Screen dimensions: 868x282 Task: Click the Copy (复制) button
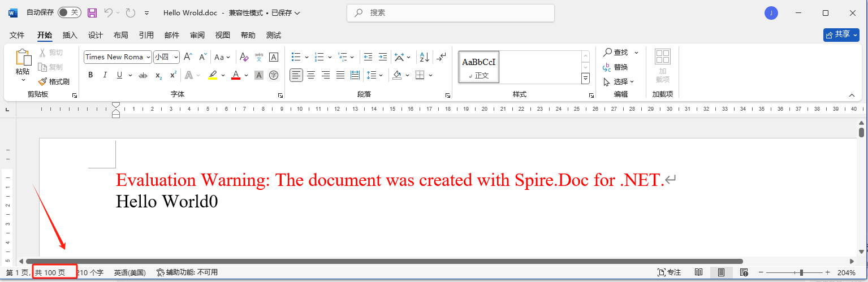51,67
